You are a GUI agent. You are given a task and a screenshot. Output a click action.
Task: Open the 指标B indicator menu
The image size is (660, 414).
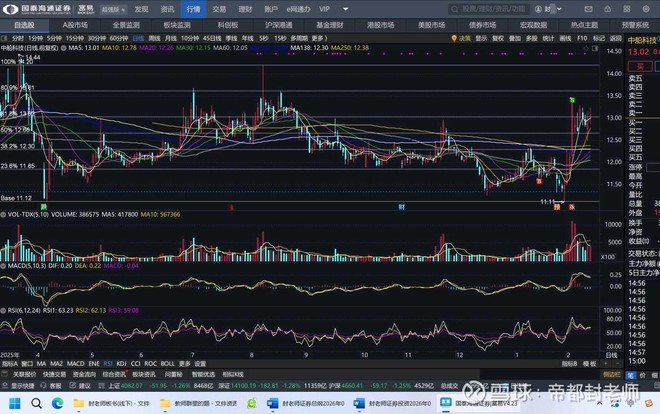[569, 364]
